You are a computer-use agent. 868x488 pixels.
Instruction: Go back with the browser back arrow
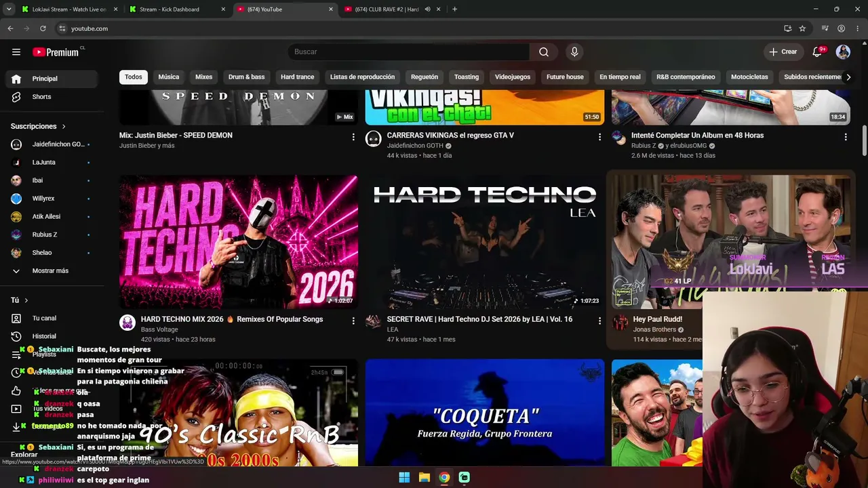point(10,28)
